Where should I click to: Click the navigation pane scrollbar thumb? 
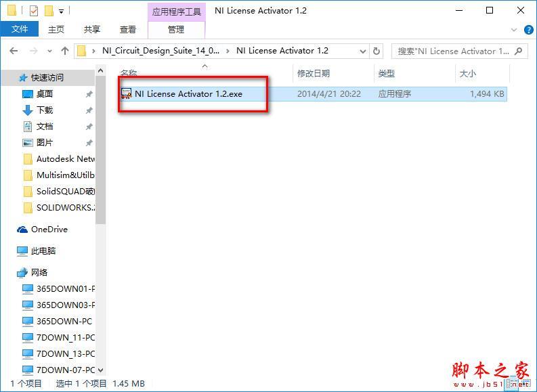[100, 150]
